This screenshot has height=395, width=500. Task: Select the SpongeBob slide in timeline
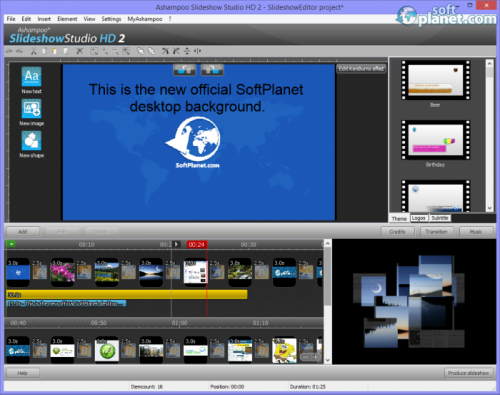pyautogui.click(x=284, y=350)
